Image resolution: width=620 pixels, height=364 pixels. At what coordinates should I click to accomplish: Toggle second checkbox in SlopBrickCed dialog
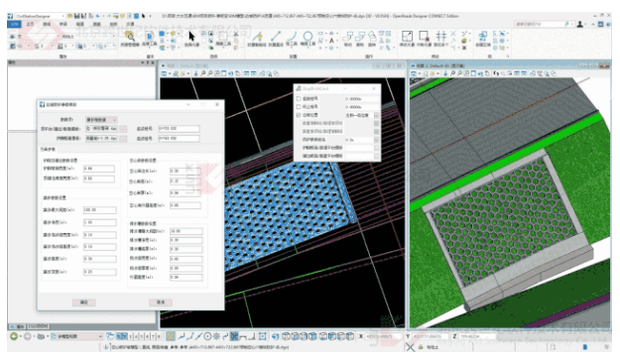pyautogui.click(x=299, y=107)
